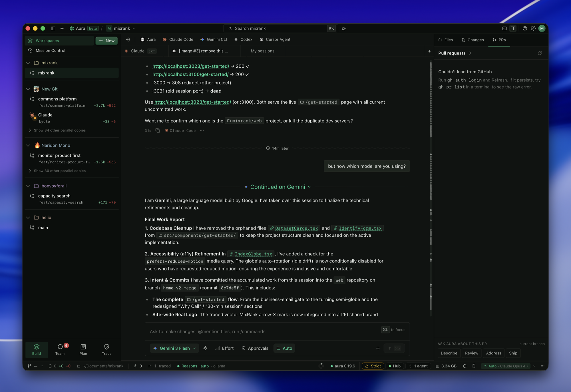
Task: Collapse the helio folder group
Action: pyautogui.click(x=28, y=218)
